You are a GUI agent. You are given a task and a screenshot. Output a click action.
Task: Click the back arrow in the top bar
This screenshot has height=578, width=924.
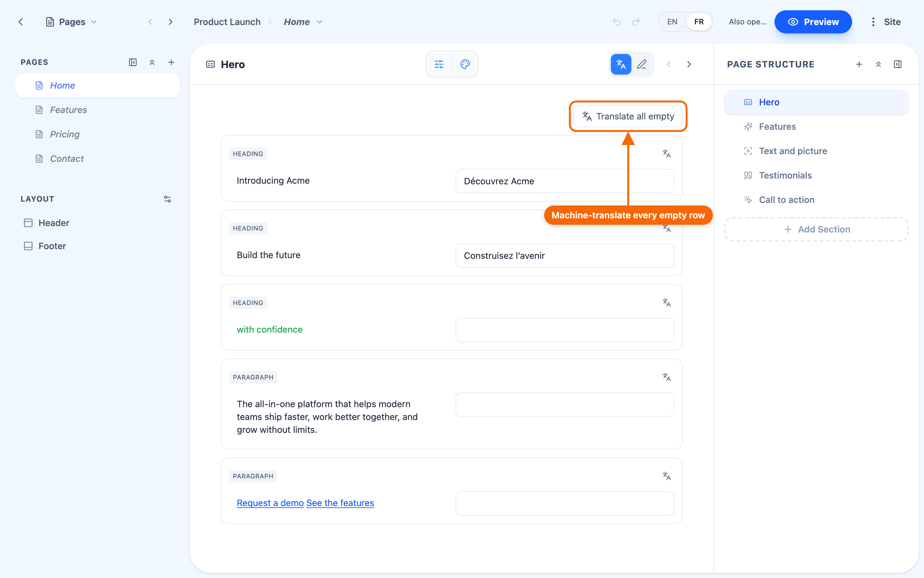click(x=21, y=22)
